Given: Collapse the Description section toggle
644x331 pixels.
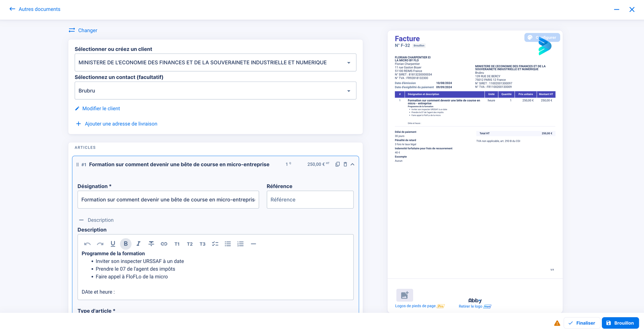Looking at the screenshot, I should (96, 220).
